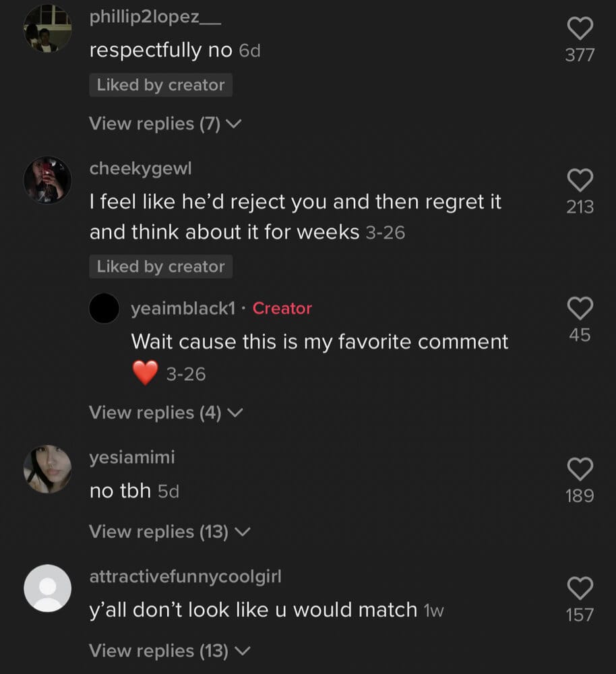Open yesiamimi's profile photo
Screen dimensions: 616x674
(47, 469)
